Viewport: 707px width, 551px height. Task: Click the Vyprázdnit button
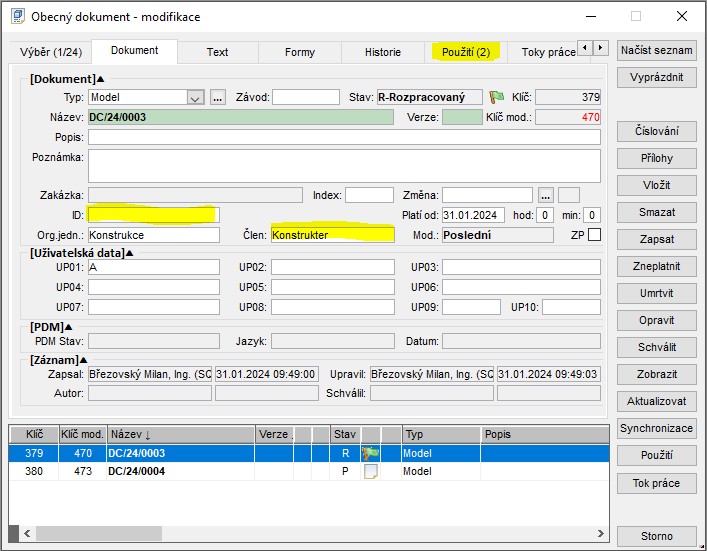[x=656, y=78]
